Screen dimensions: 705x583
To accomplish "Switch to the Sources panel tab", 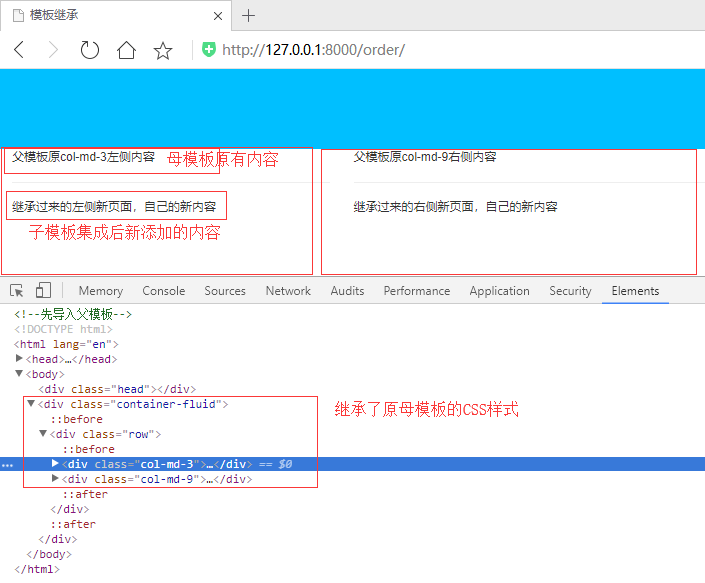I will tap(225, 291).
